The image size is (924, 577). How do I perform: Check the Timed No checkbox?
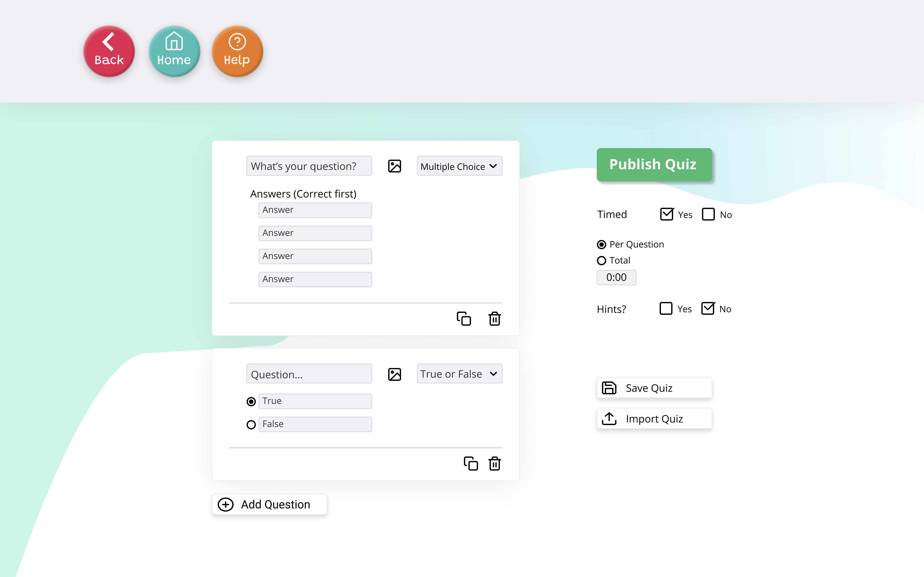[708, 214]
